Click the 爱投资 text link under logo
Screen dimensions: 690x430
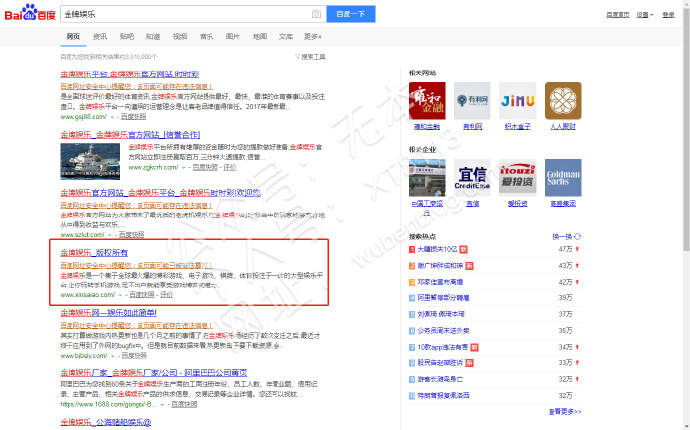(518, 204)
